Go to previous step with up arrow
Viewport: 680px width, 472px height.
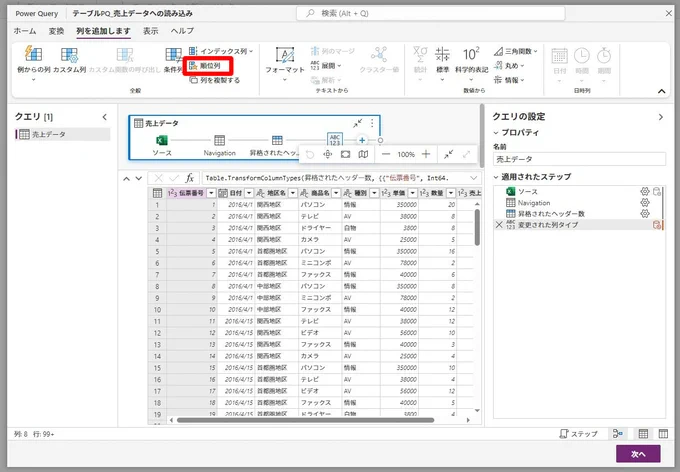[126, 178]
